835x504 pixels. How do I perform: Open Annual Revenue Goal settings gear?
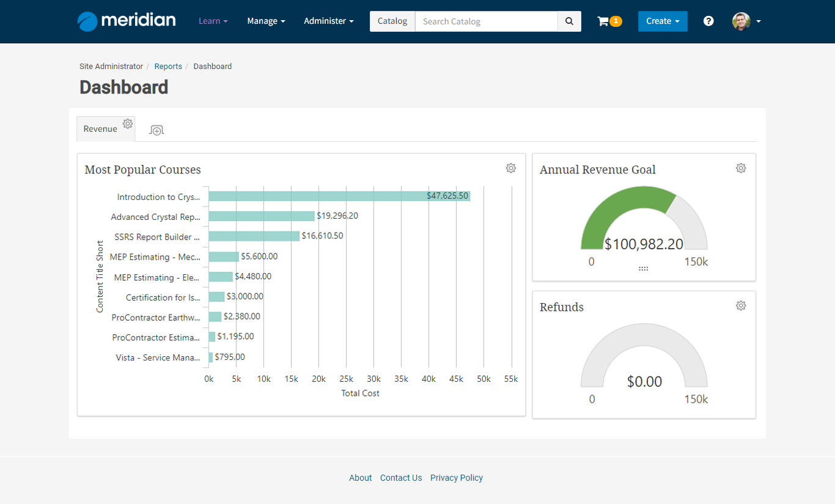tap(741, 168)
